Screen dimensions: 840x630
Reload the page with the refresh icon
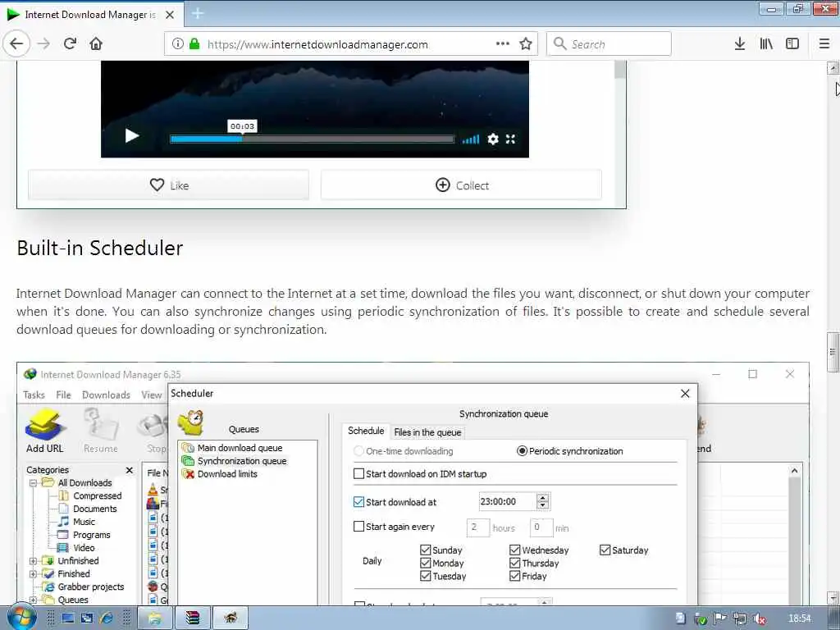70,43
